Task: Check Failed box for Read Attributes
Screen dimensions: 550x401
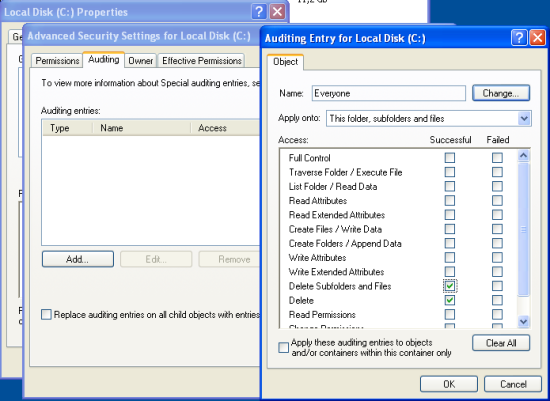Action: pos(497,201)
